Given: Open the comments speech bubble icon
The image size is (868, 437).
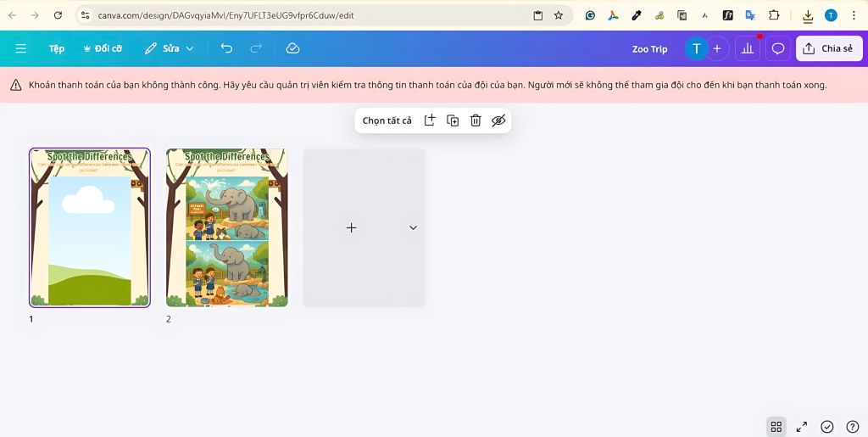Looking at the screenshot, I should [x=777, y=48].
